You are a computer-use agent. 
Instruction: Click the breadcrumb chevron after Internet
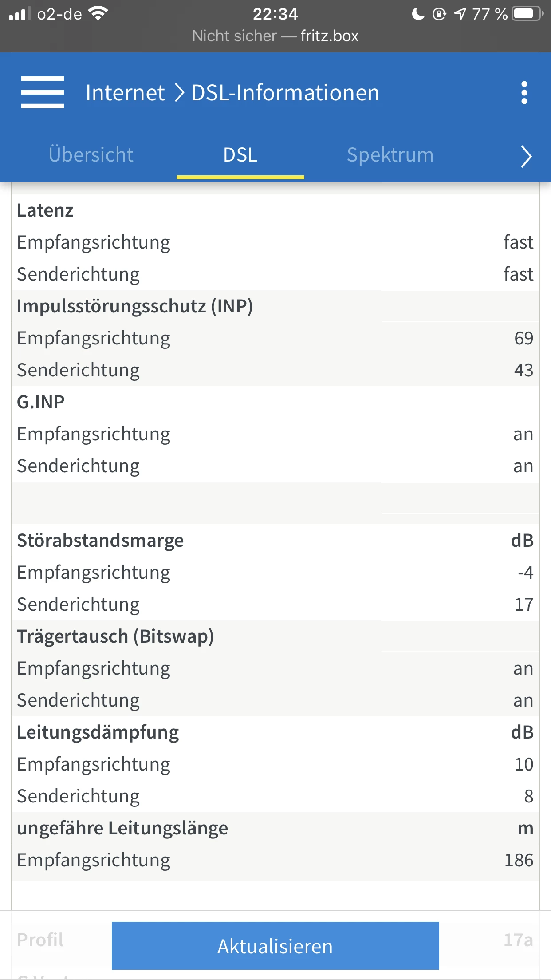pyautogui.click(x=179, y=93)
